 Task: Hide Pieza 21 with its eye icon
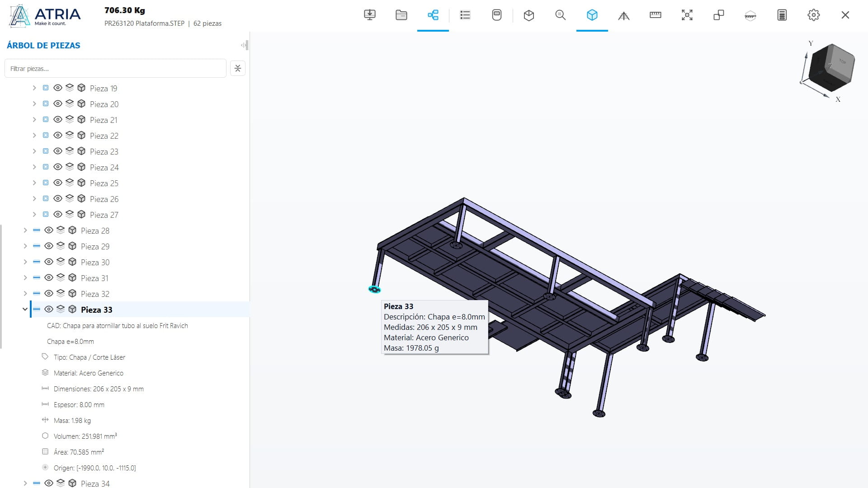58,119
